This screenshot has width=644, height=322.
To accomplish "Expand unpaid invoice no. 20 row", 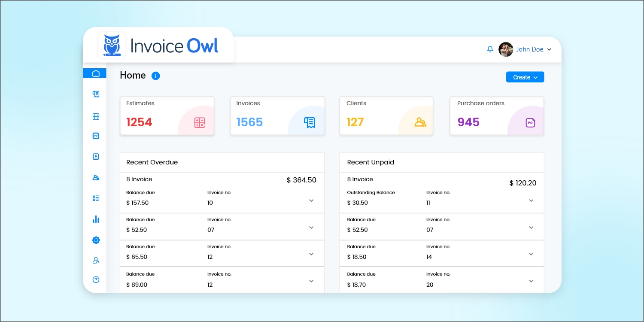I will [531, 281].
